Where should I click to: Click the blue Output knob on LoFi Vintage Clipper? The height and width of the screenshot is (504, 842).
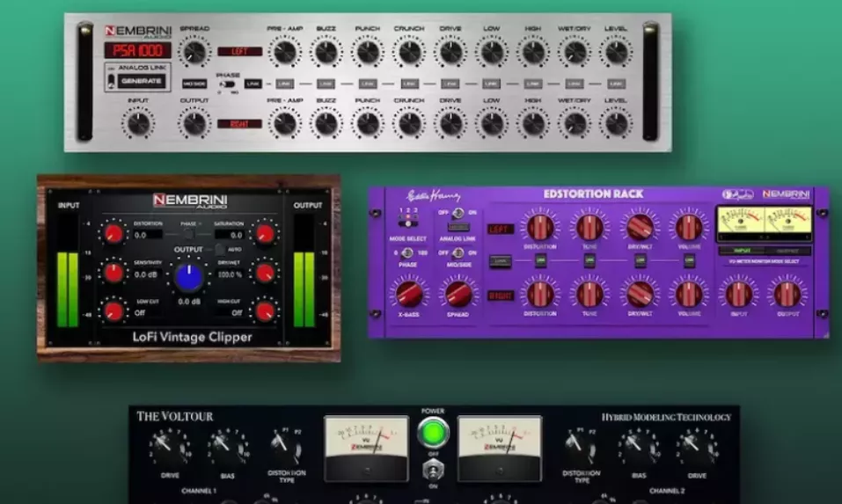coord(188,277)
